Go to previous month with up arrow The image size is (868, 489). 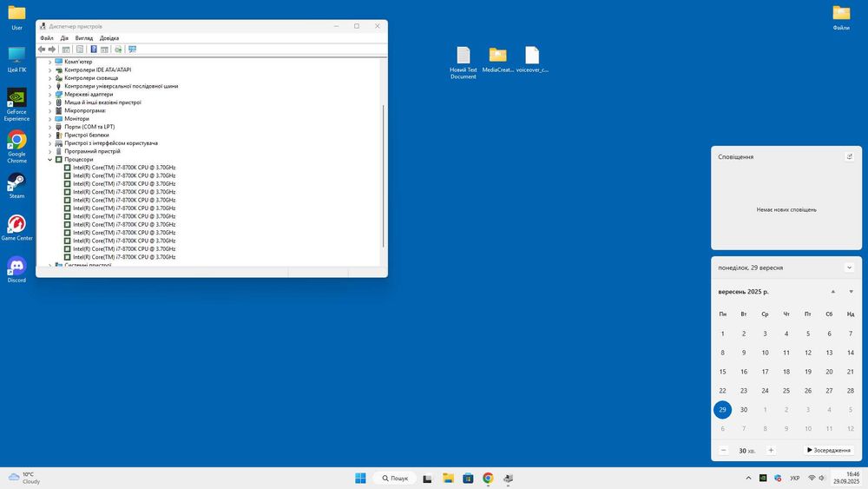[832, 291]
